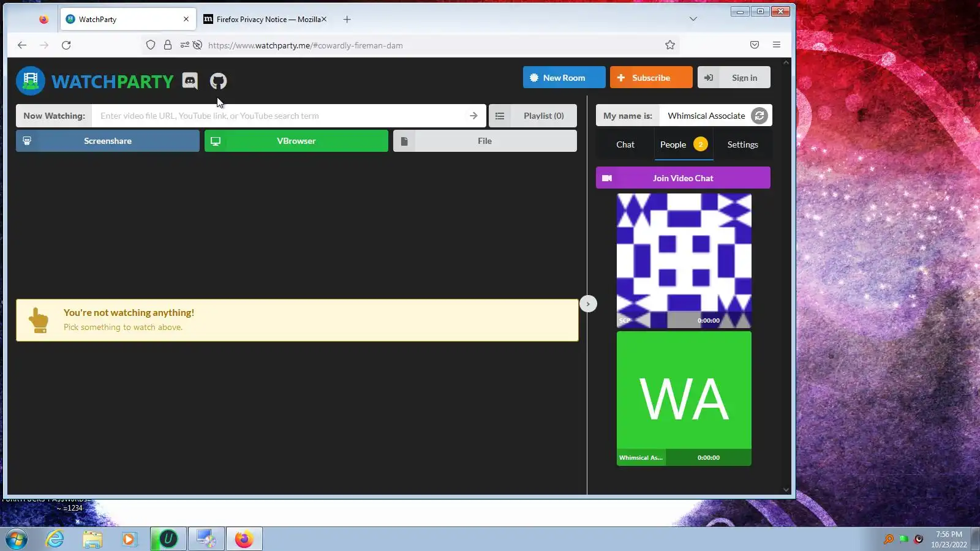980x551 pixels.
Task: Open the Windows Start menu
Action: (x=17, y=539)
